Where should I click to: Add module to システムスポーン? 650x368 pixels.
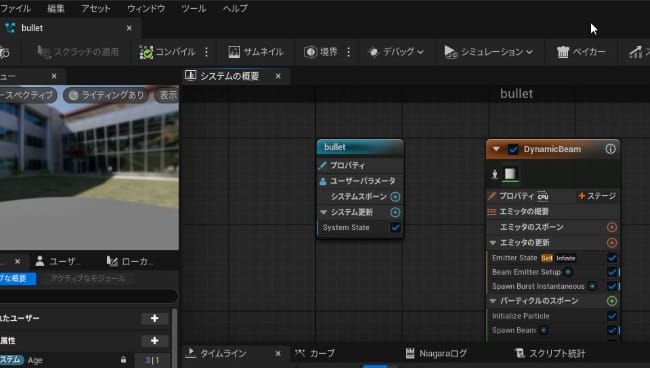tap(395, 196)
